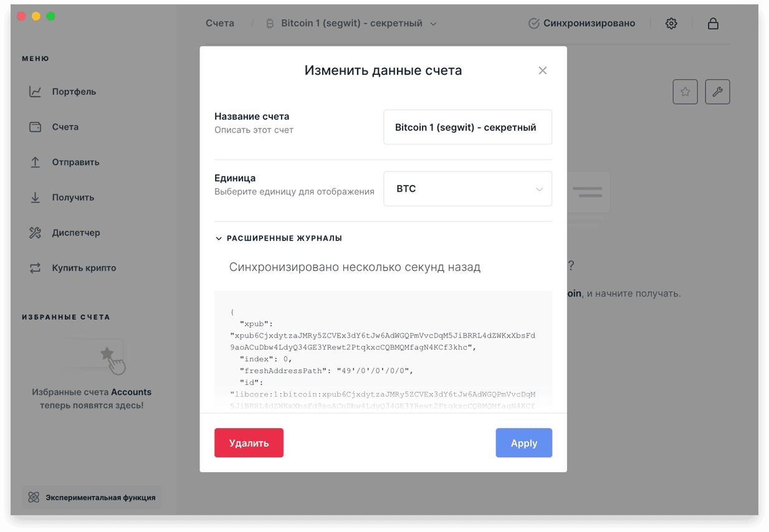
Task: Click the Купить крипто exchange icon
Action: coord(35,268)
